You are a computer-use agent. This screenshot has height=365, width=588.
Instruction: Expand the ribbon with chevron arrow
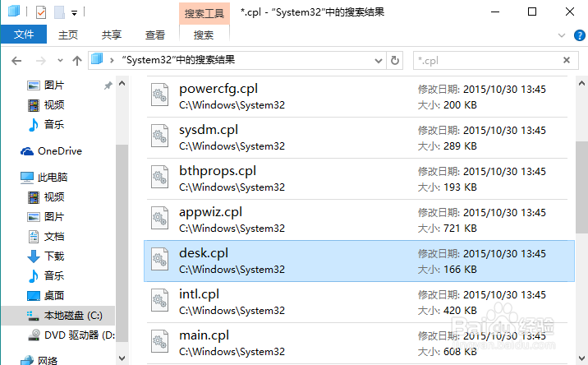coord(562,35)
